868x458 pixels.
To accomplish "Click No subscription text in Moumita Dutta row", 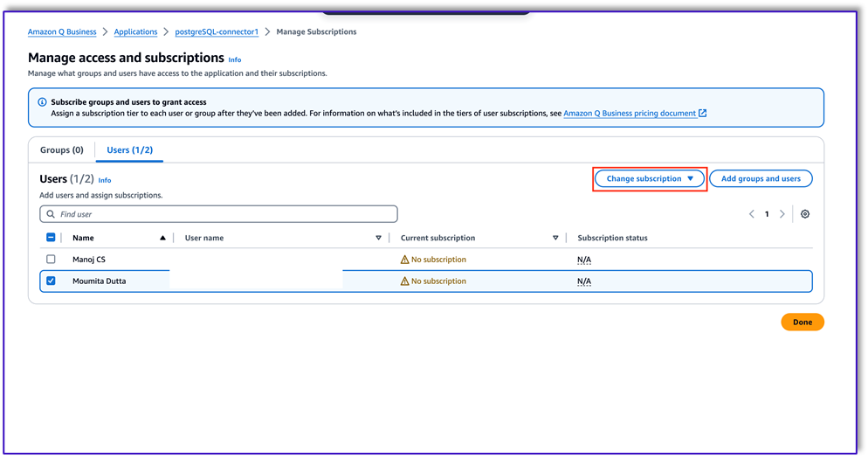I will [438, 281].
